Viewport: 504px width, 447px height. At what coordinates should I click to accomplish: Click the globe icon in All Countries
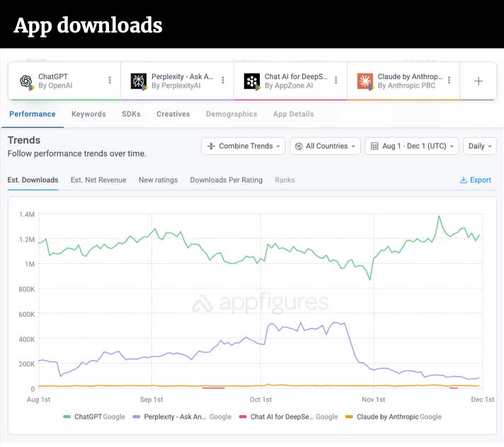(299, 146)
